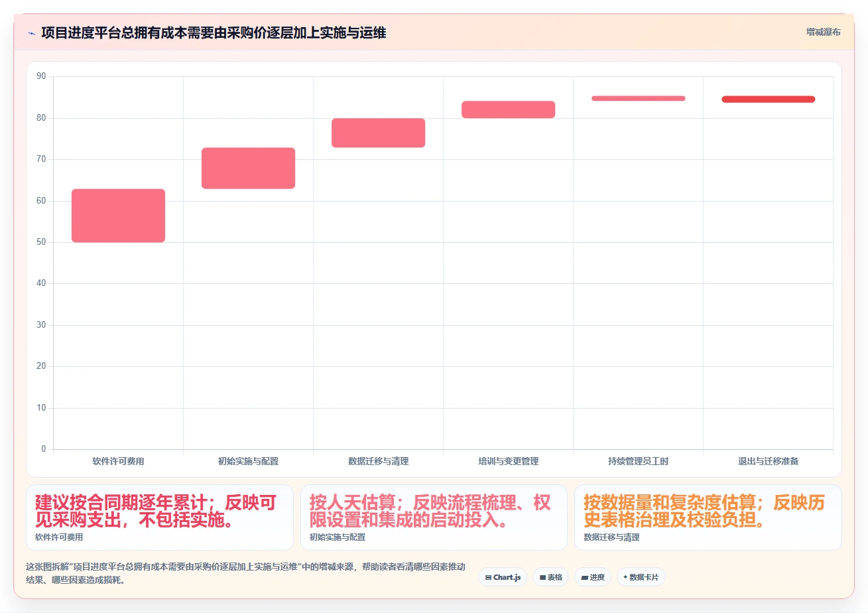Screen dimensions: 868x613
Task: Open the card 按数据量和复杂度估算
Action: click(708, 517)
